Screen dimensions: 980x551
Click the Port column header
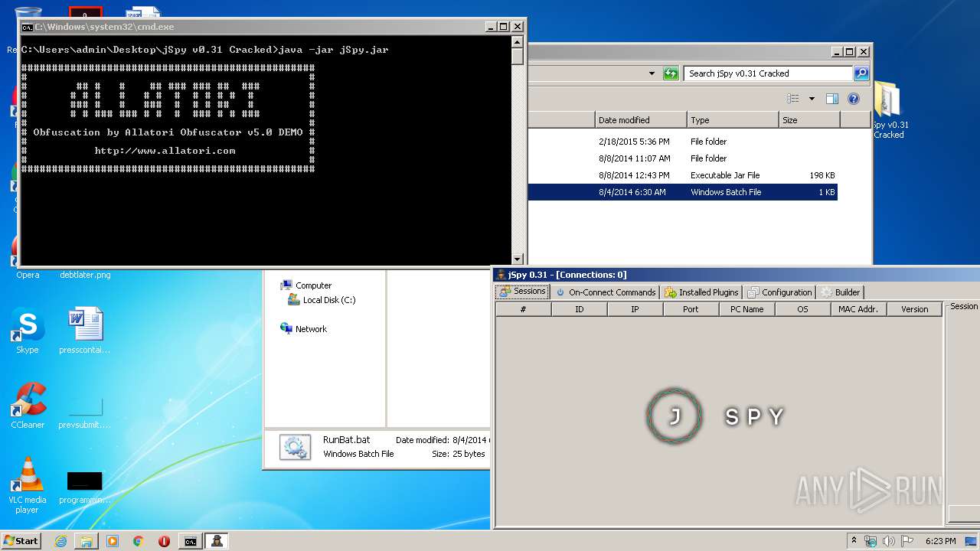[x=691, y=309]
